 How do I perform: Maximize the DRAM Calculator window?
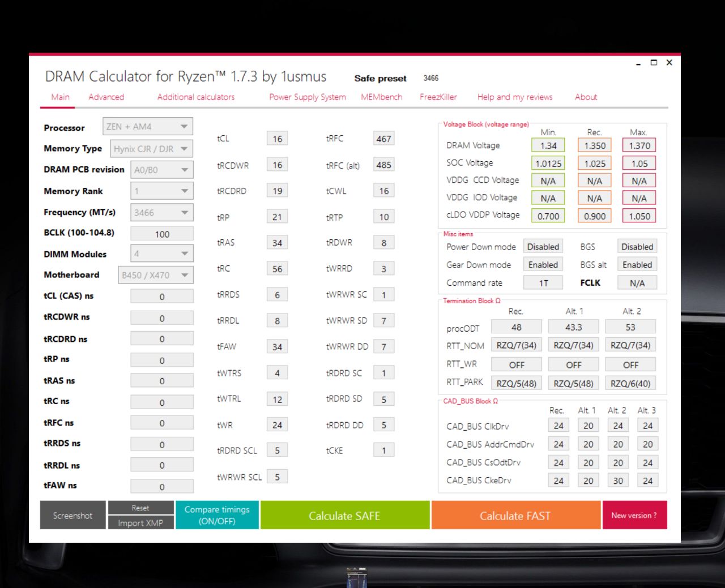click(x=654, y=63)
